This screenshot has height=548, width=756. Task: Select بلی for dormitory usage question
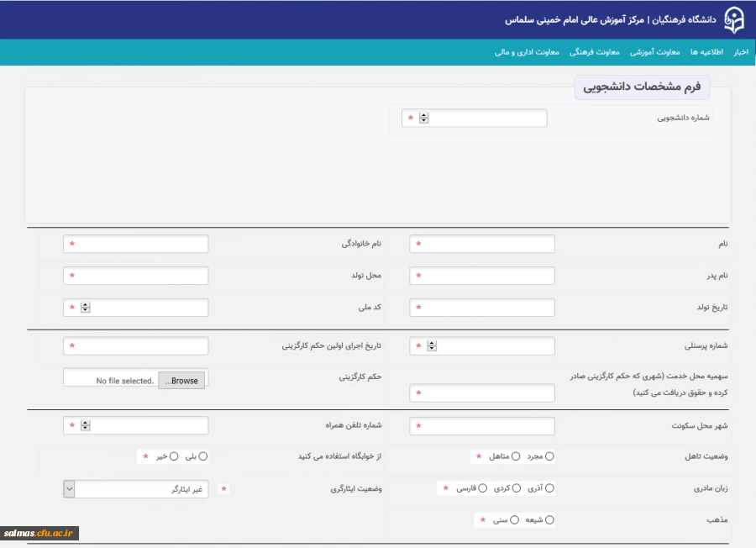tap(202, 456)
